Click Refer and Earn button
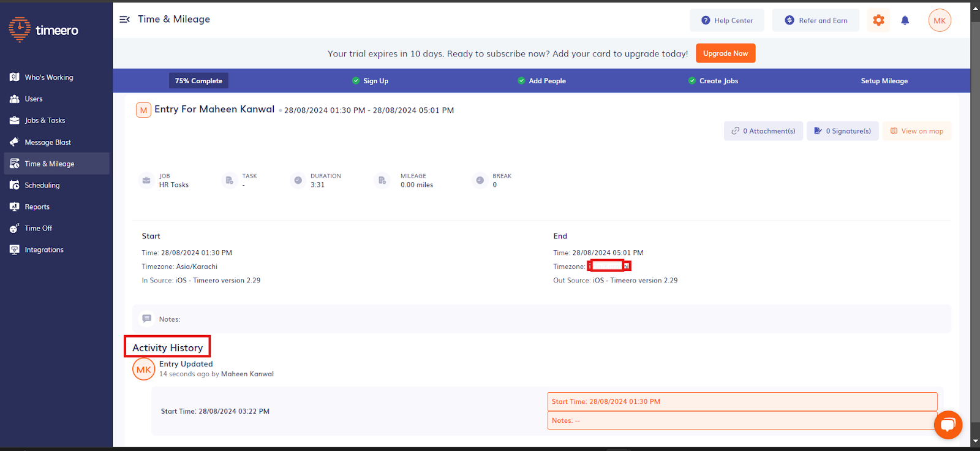 [x=816, y=20]
